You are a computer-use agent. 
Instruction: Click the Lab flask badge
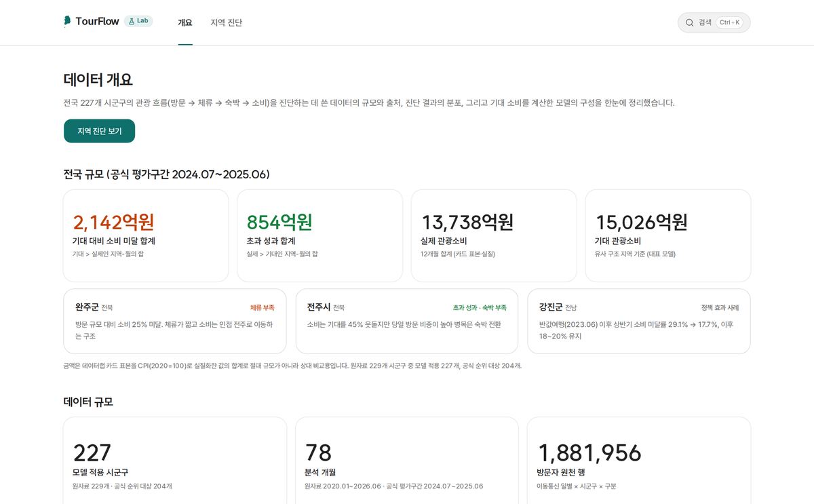[x=138, y=21]
